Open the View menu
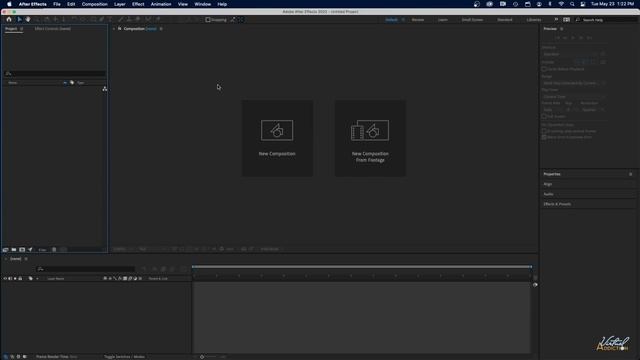Viewport: 640px width, 360px height. pos(182,4)
